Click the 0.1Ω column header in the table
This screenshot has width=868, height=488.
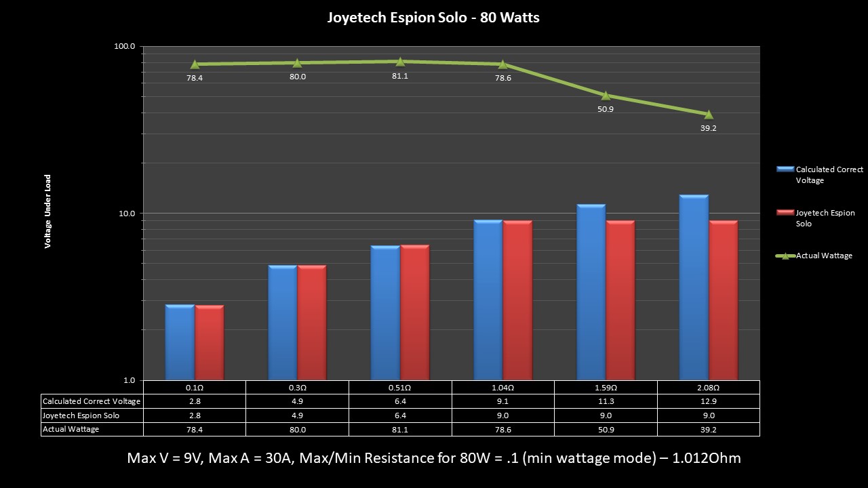click(195, 388)
